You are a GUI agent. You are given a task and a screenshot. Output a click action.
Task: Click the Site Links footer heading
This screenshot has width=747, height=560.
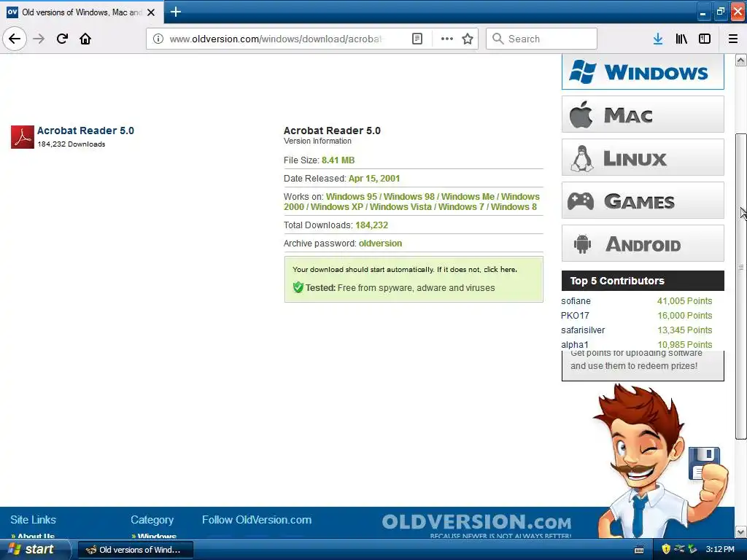click(33, 520)
